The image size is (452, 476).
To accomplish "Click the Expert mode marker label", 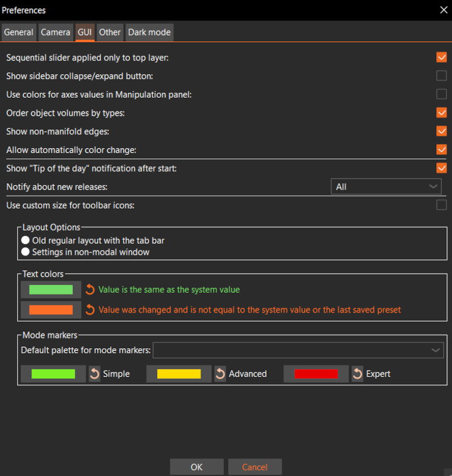I will coord(379,374).
